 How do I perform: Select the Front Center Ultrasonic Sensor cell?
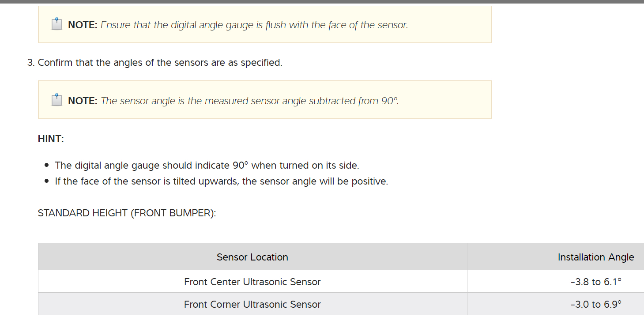(252, 282)
